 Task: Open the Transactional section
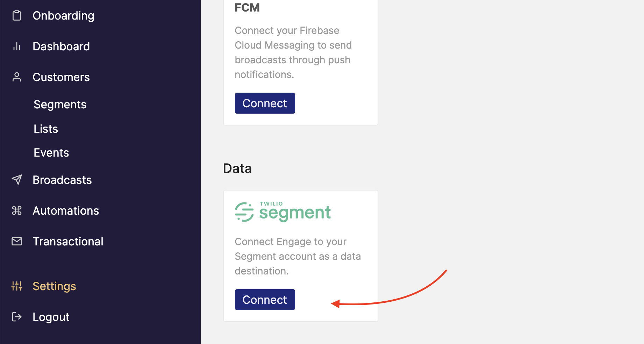[x=68, y=242]
